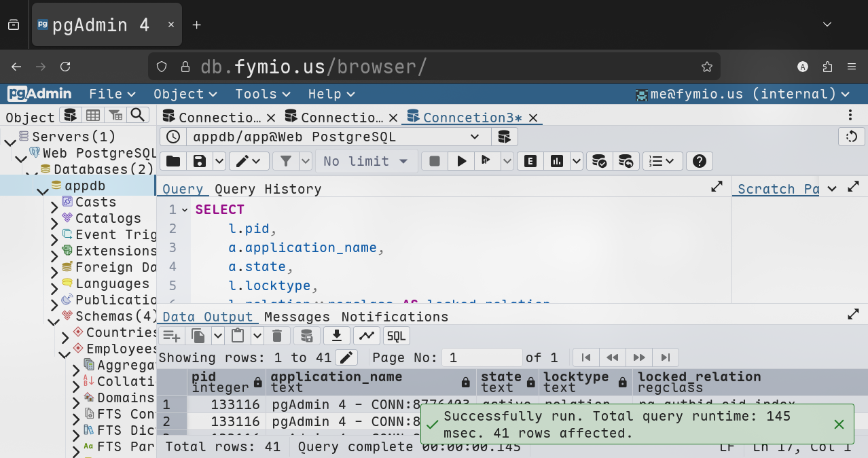Open the No limit rows dropdown

(365, 161)
